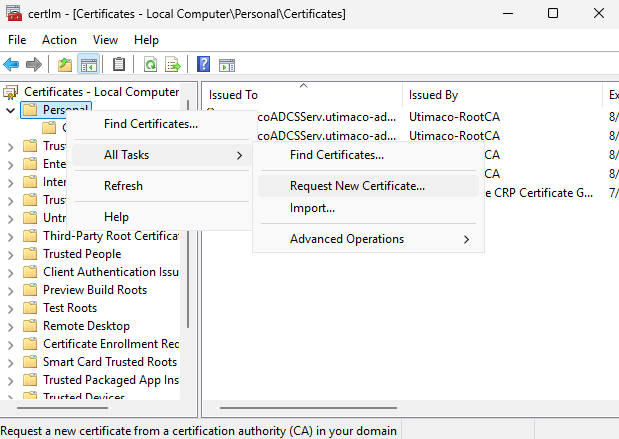The image size is (619, 439).
Task: Click the clipboard Paste toolbar icon
Action: (119, 65)
